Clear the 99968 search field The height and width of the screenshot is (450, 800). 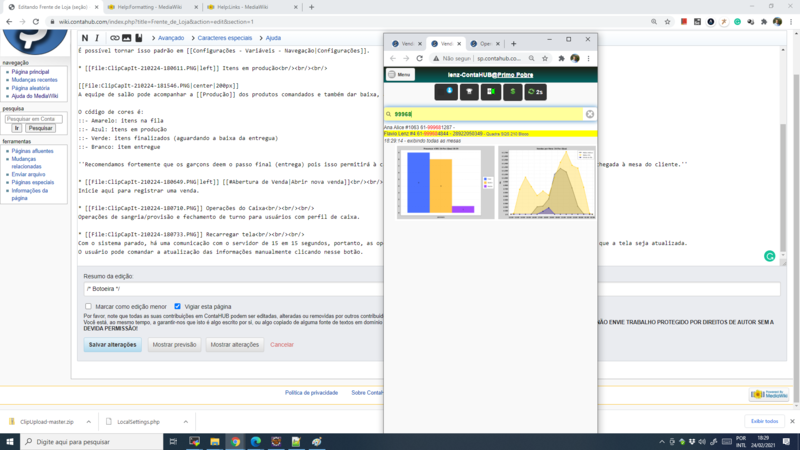[x=590, y=114]
